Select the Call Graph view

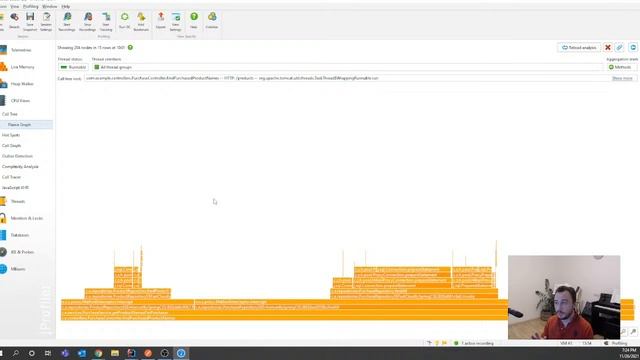[11, 146]
